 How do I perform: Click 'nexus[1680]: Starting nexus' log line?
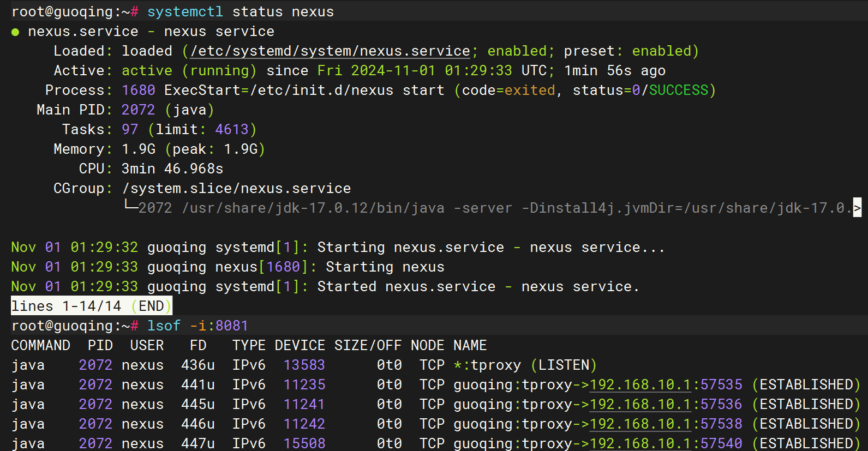click(330, 267)
